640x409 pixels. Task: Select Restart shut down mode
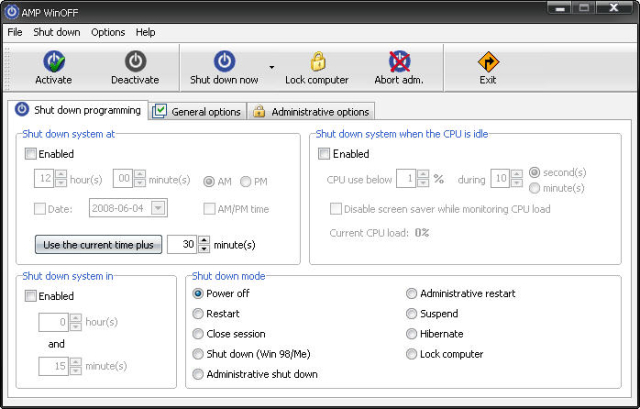[198, 313]
